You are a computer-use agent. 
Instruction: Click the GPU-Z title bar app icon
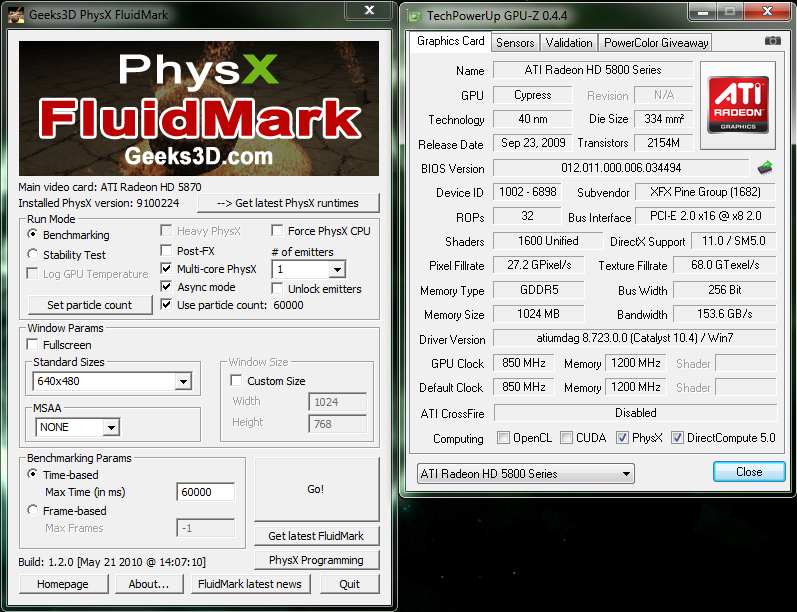[x=414, y=16]
